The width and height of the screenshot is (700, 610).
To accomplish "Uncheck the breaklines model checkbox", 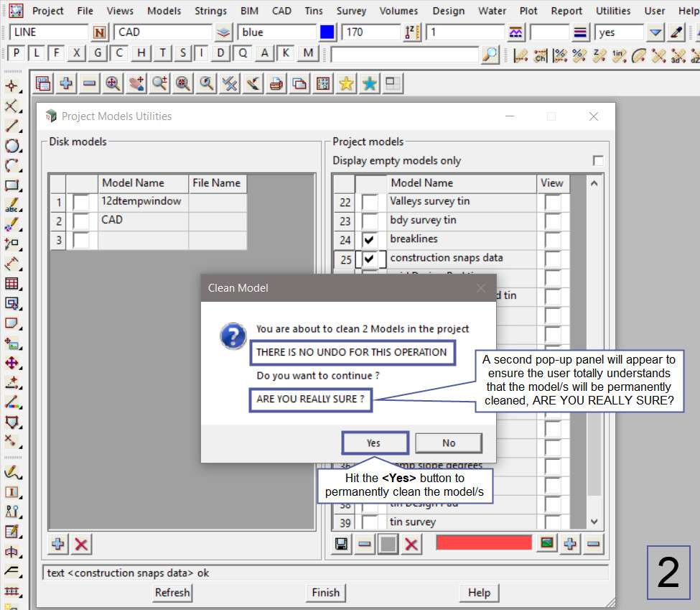I will point(370,240).
